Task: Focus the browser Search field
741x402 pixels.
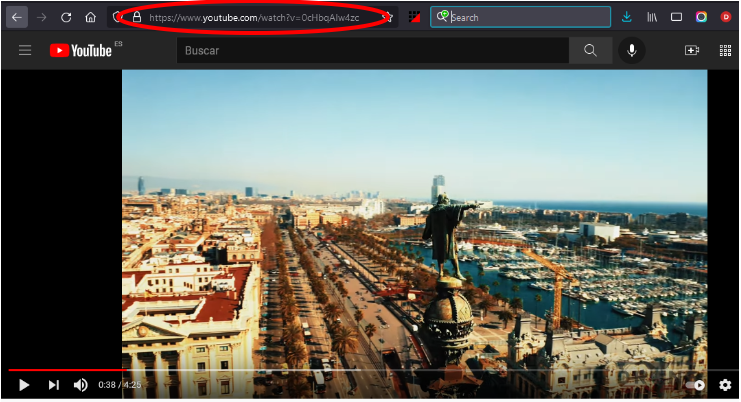Action: (520, 17)
